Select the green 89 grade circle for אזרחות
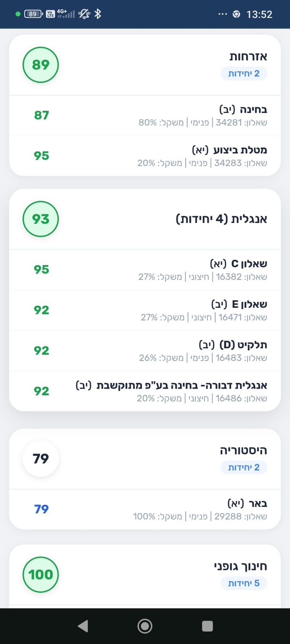 [40, 64]
